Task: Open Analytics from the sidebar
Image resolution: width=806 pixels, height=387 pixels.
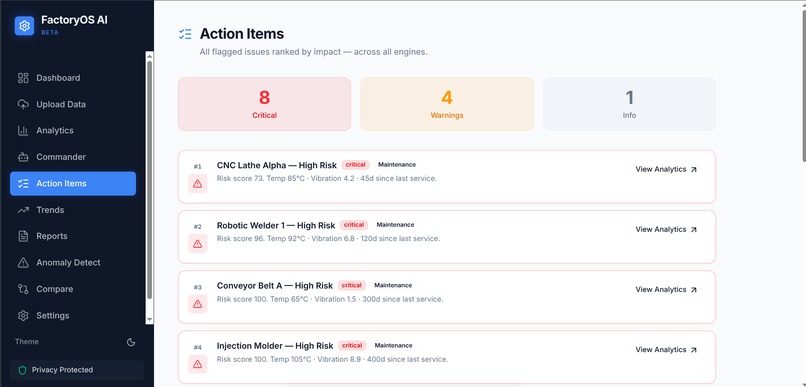Action: coord(73,131)
